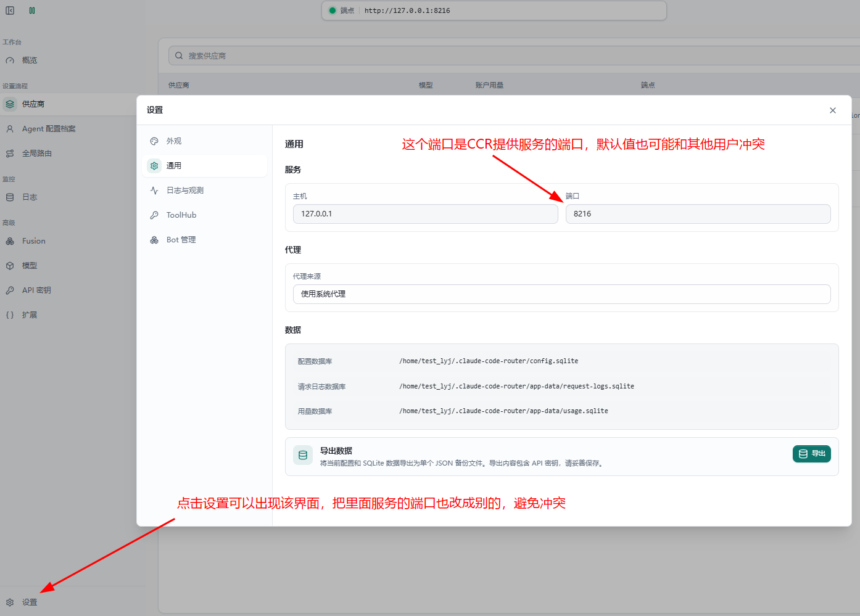Viewport: 860px width, 616px height.
Task: Click the 设置 gear icon at bottom
Action: point(10,602)
